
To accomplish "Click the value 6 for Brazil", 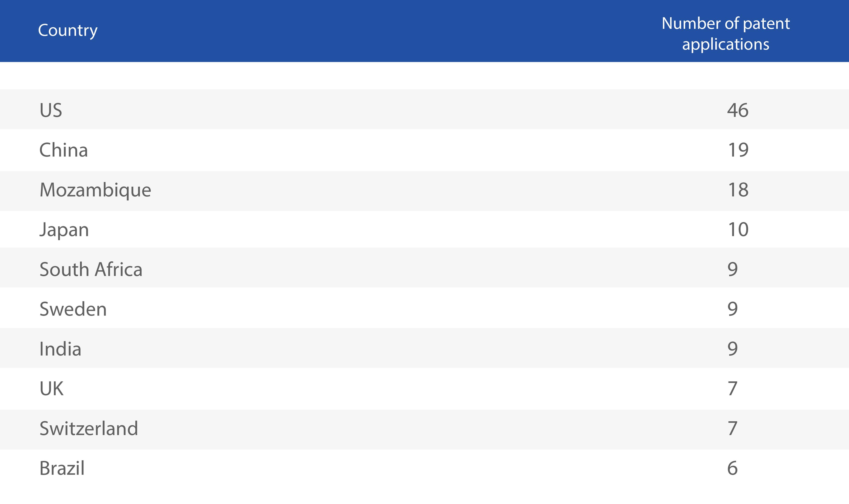I will tap(732, 468).
